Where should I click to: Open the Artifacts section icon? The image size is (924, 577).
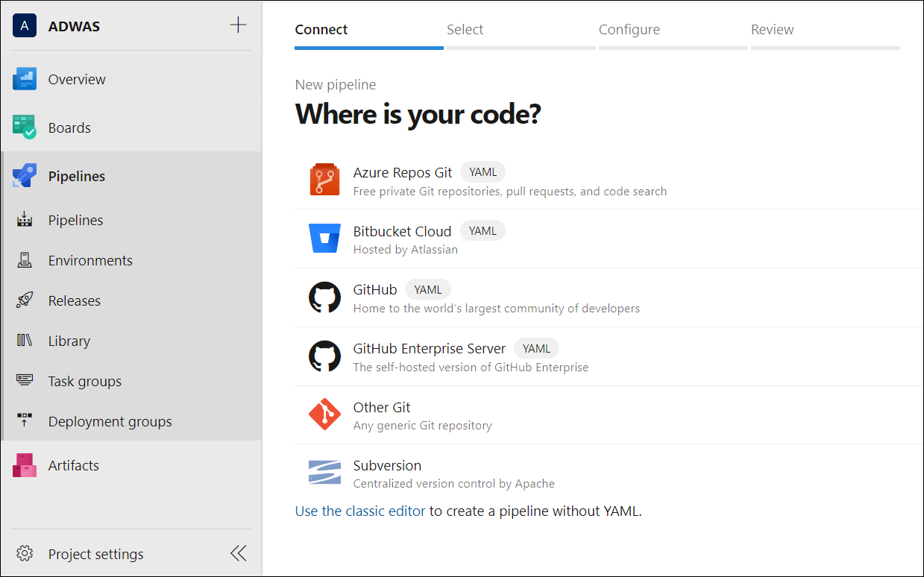tap(25, 464)
